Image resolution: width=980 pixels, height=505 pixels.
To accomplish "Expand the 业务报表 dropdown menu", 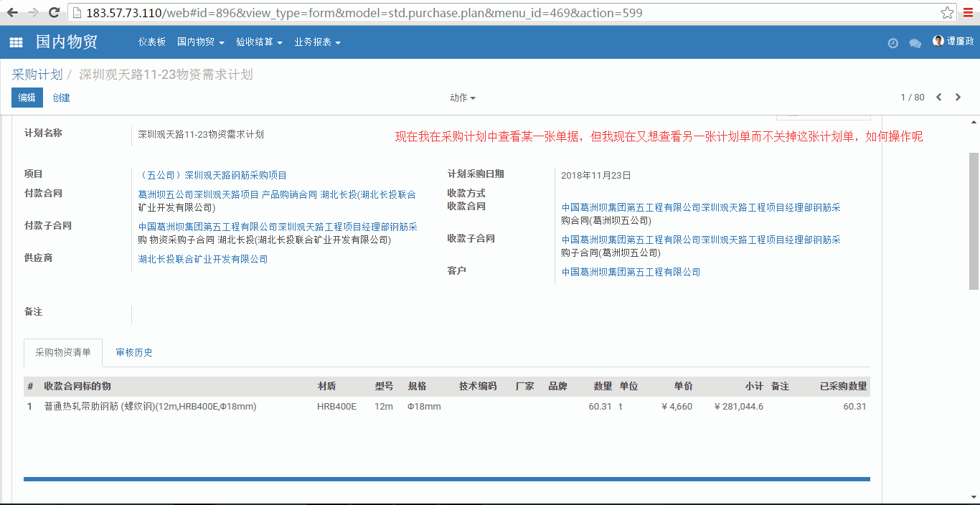I will (x=316, y=42).
